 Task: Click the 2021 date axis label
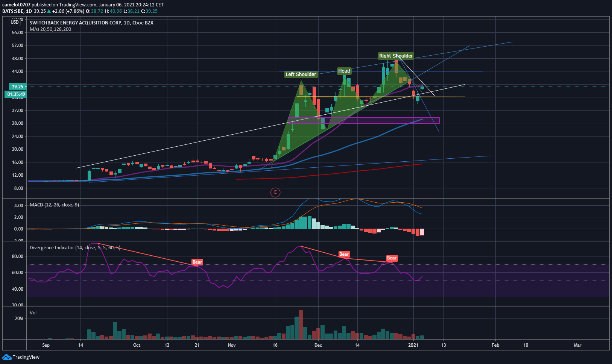[413, 345]
